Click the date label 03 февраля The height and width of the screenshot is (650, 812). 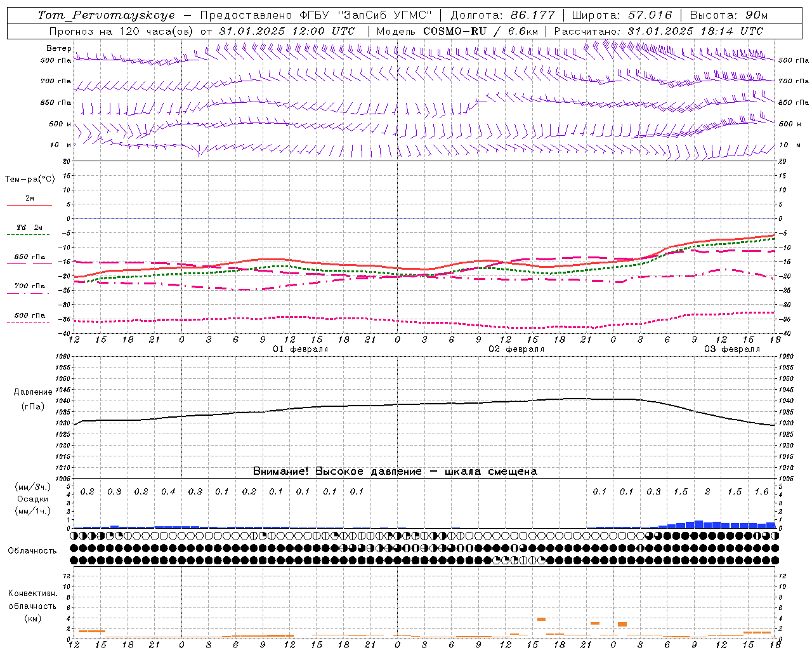pyautogui.click(x=732, y=349)
